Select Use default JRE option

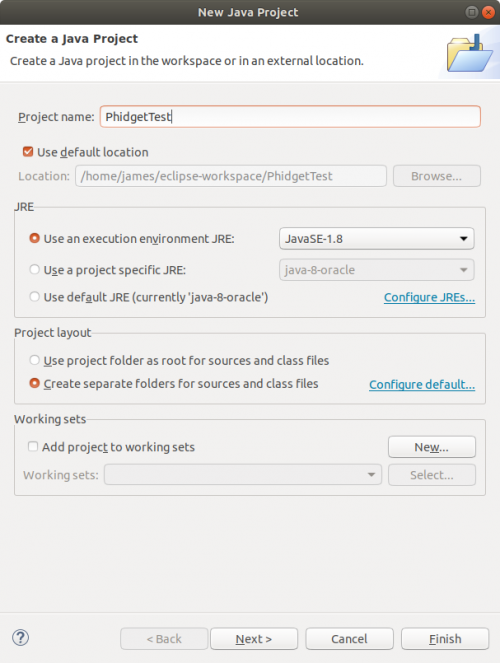coord(34,297)
